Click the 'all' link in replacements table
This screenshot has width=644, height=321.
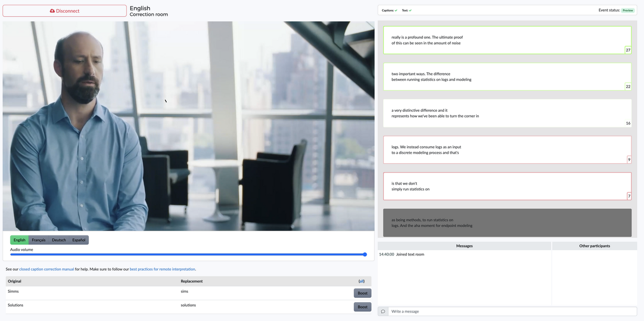tap(361, 281)
